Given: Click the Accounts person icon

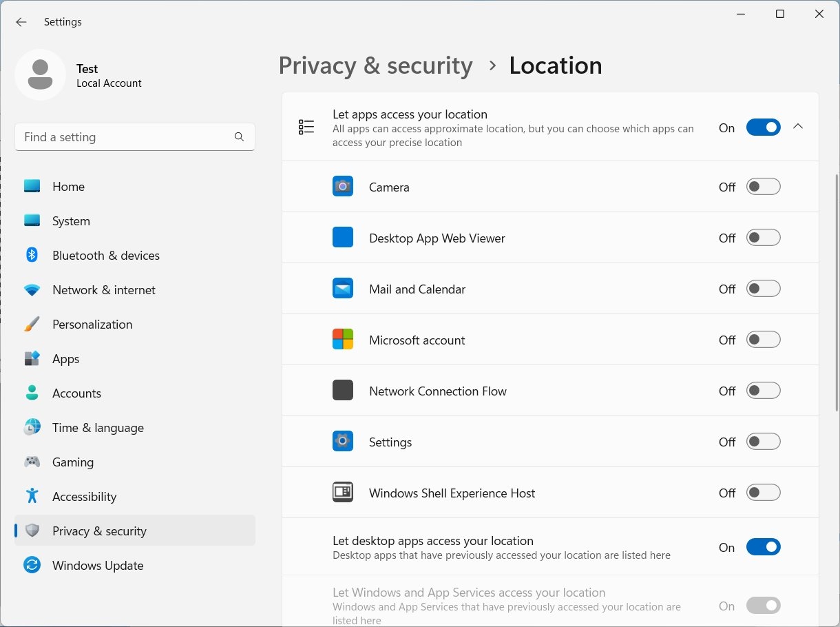Looking at the screenshot, I should click(32, 393).
